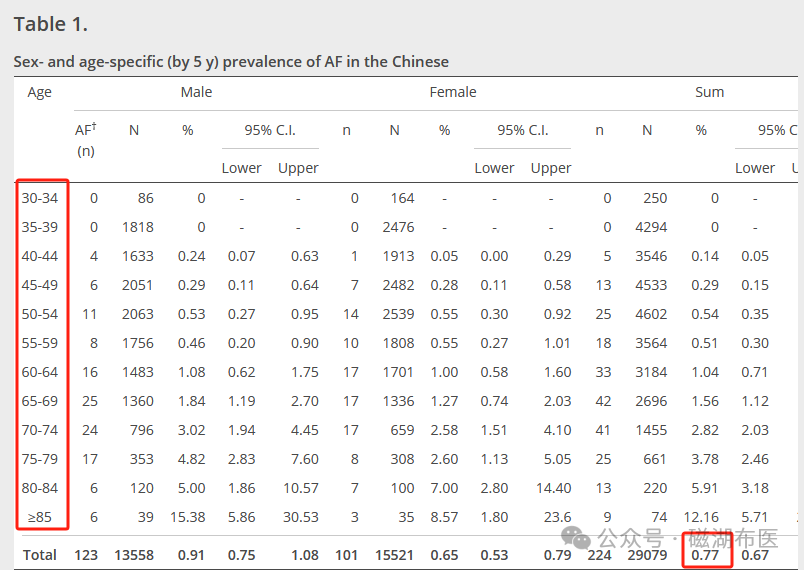Viewport: 804px width, 570px height.
Task: Click the Male '95% C.I.' header
Action: pos(270,130)
